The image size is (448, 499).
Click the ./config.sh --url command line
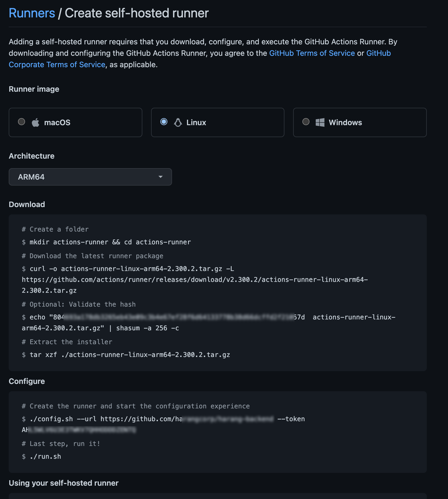tap(163, 419)
